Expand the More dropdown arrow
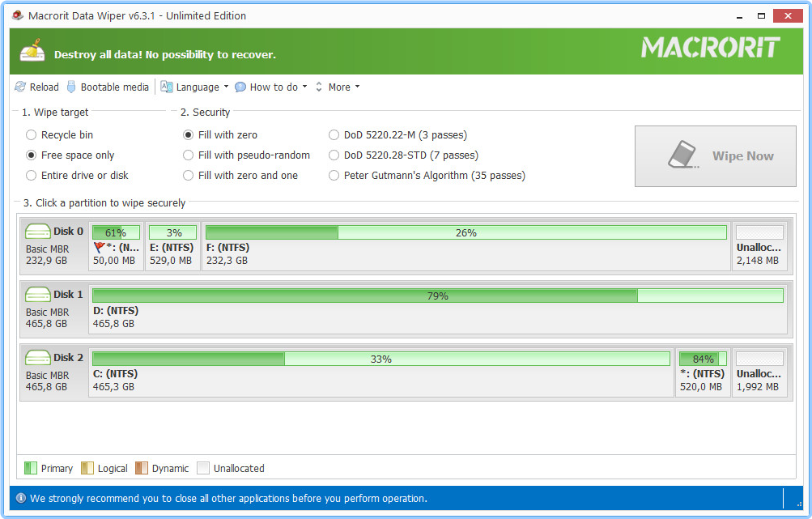The height and width of the screenshot is (519, 812). click(357, 87)
